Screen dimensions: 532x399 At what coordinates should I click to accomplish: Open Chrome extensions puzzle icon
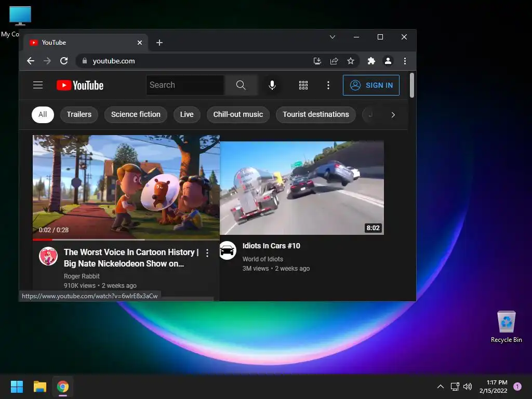tap(371, 61)
